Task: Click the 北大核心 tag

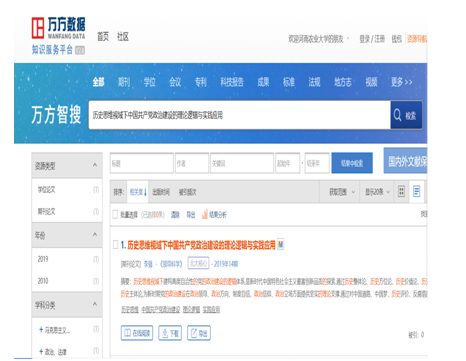Action: point(198,263)
